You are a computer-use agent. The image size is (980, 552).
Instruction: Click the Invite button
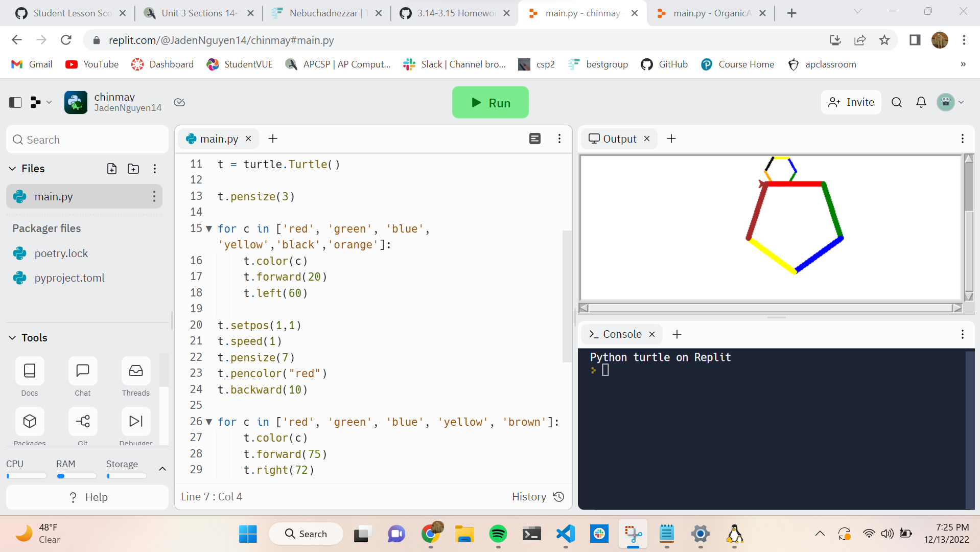point(851,102)
